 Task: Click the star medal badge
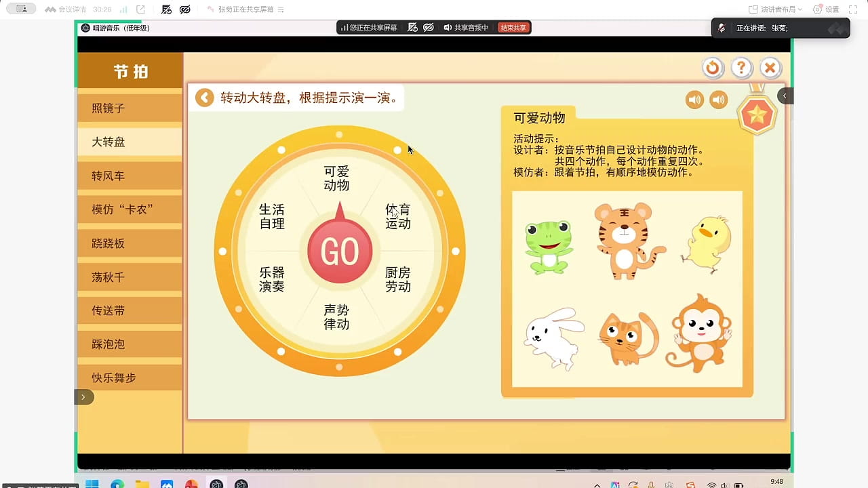tap(757, 114)
